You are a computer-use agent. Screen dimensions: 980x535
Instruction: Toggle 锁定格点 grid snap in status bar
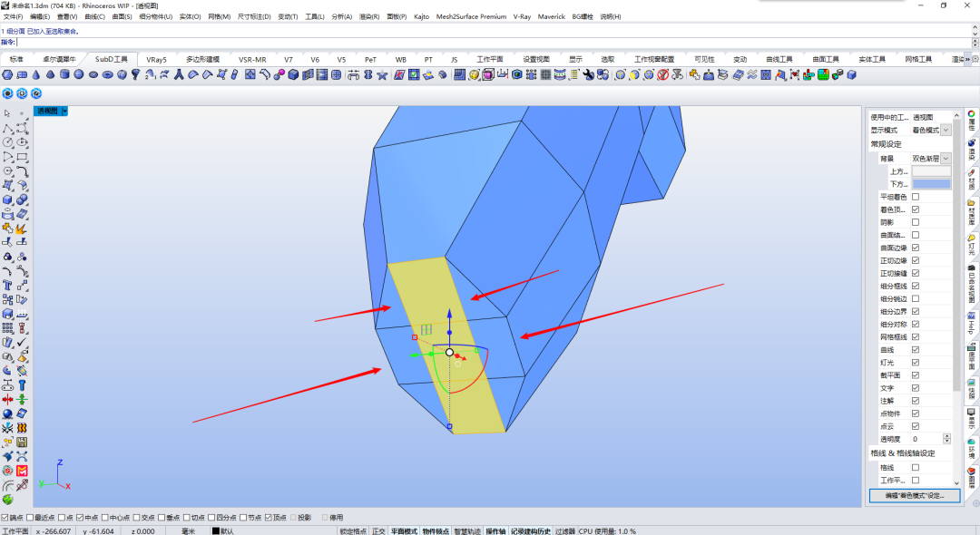tap(353, 531)
